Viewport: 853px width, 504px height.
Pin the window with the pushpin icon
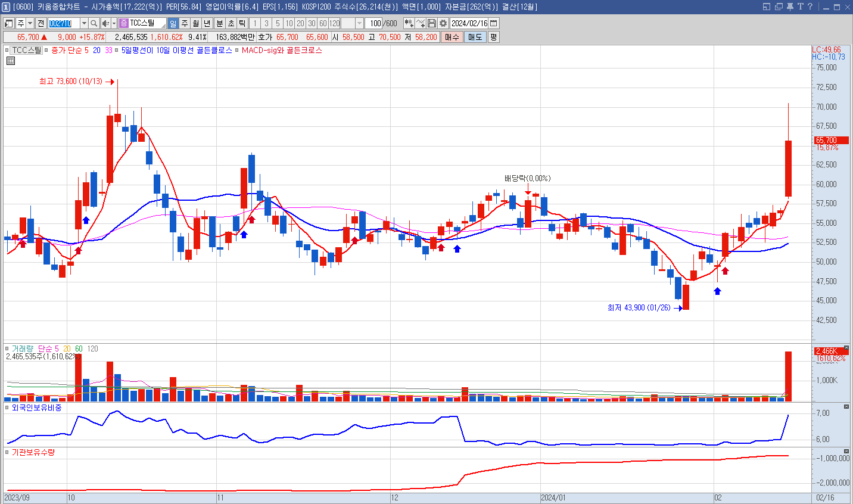[790, 7]
